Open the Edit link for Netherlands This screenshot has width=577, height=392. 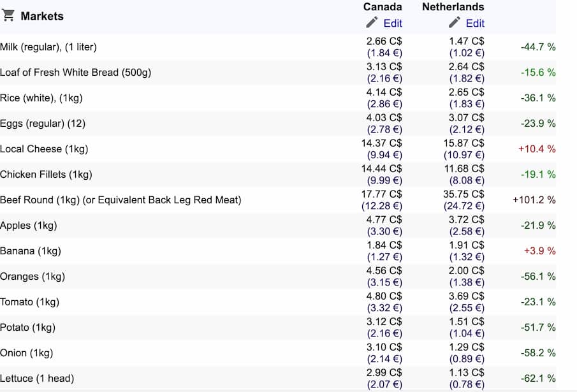coord(475,23)
